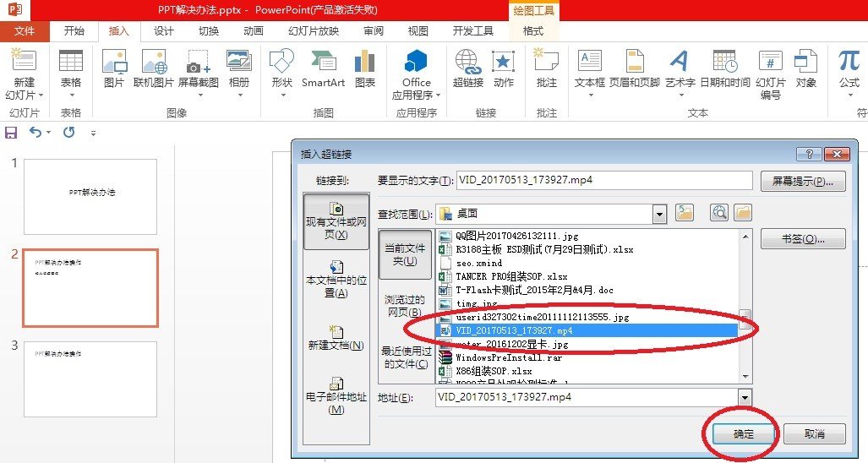Open Online Pictures (联机图片)

pos(153,69)
